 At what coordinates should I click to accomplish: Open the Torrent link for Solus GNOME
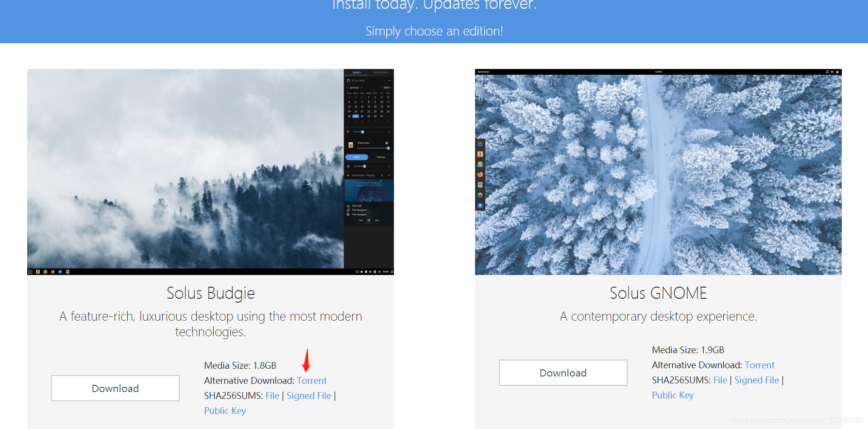[x=760, y=365]
